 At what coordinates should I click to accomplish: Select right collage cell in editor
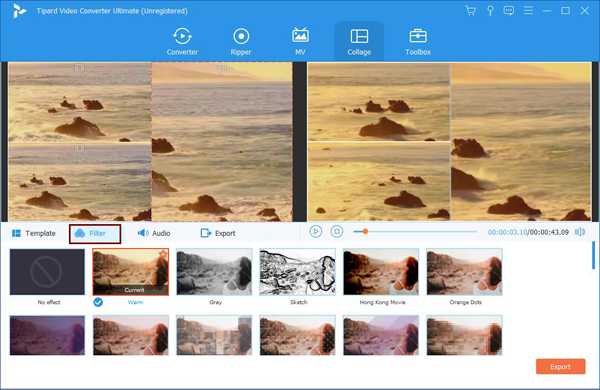coord(222,142)
